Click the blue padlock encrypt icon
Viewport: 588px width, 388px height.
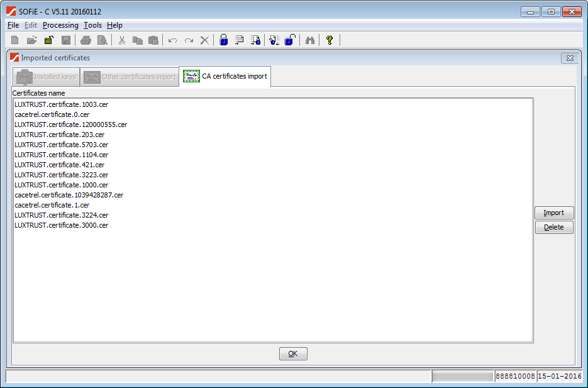tap(223, 40)
